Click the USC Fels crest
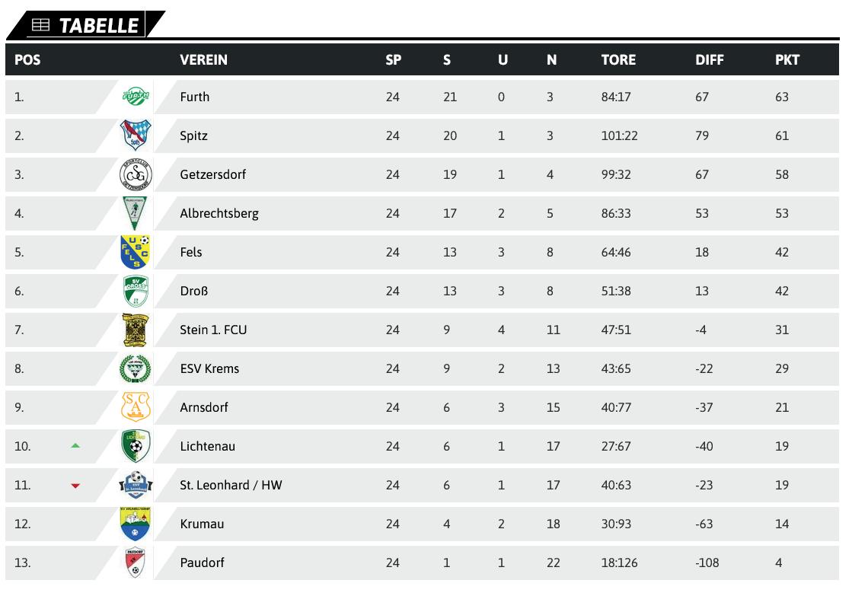The image size is (868, 596). pos(136,252)
